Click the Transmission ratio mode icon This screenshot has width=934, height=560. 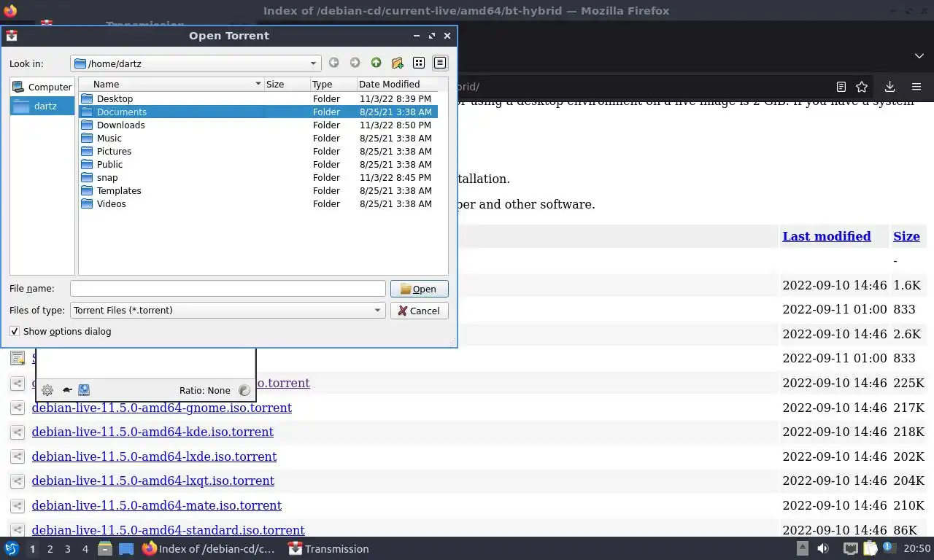point(244,390)
